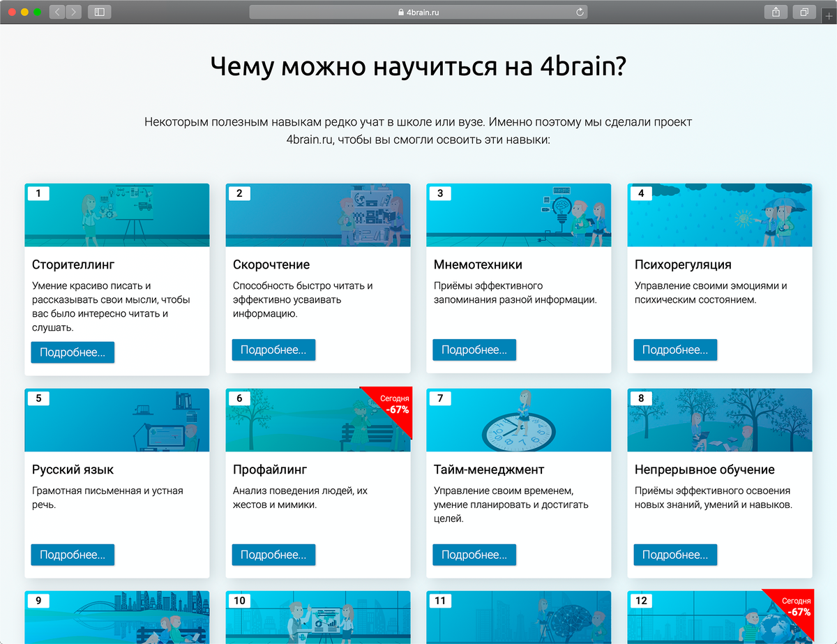The image size is (837, 644).
Task: Click the forward navigation arrow
Action: (x=72, y=12)
